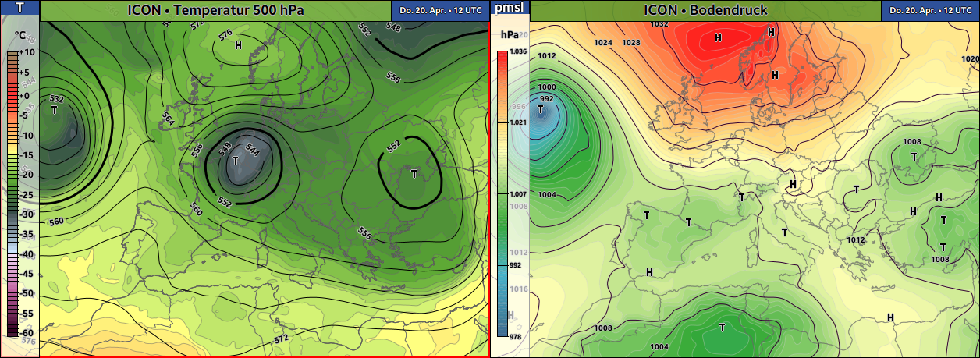The image size is (980, 358).
Task: Click the date label on the Bodendruck panel
Action: click(x=930, y=10)
